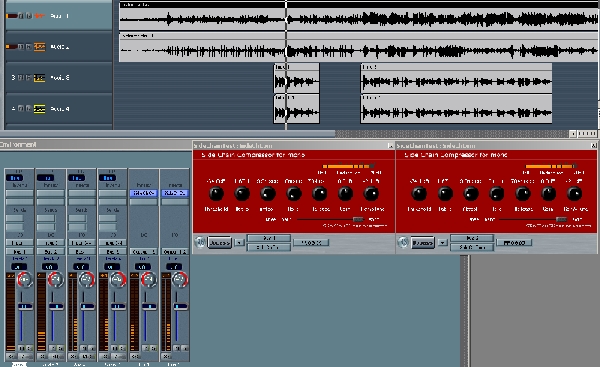Click the preset name field in left plugin
The image size is (600, 367).
tap(311, 243)
